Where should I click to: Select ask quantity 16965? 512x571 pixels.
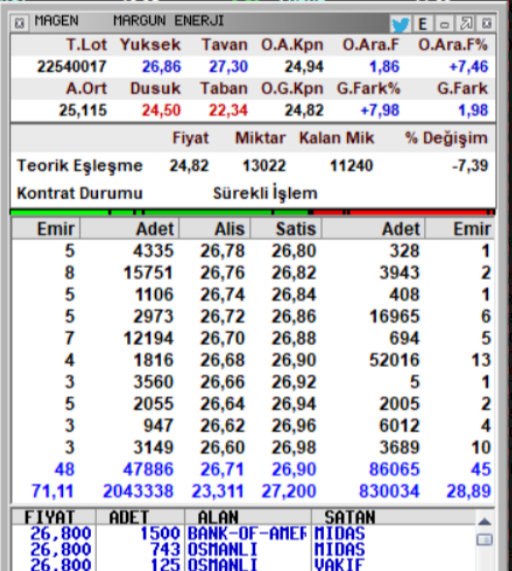(x=395, y=316)
